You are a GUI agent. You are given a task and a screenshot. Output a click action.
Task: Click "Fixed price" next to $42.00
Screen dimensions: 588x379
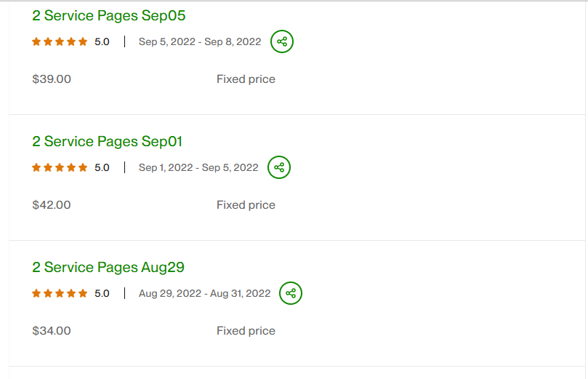click(x=246, y=205)
